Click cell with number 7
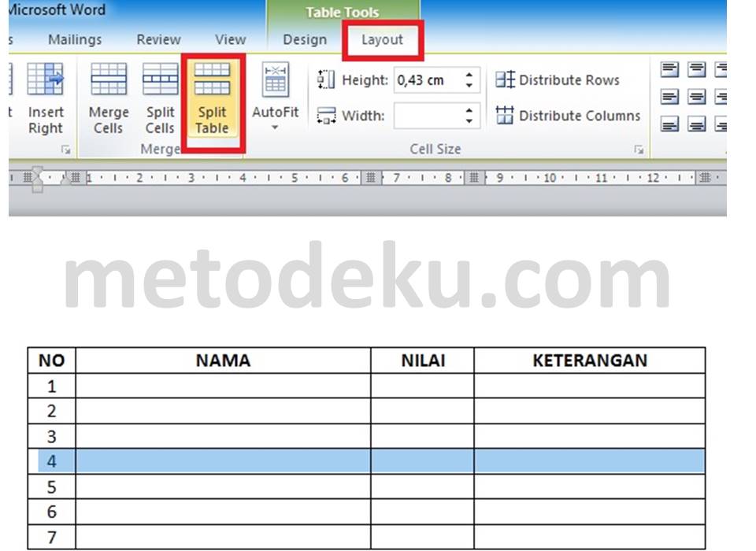 pyautogui.click(x=52, y=537)
